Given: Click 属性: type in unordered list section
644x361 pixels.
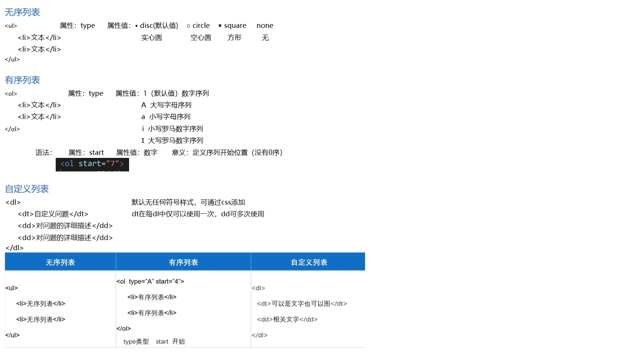Looking at the screenshot, I should point(78,25).
